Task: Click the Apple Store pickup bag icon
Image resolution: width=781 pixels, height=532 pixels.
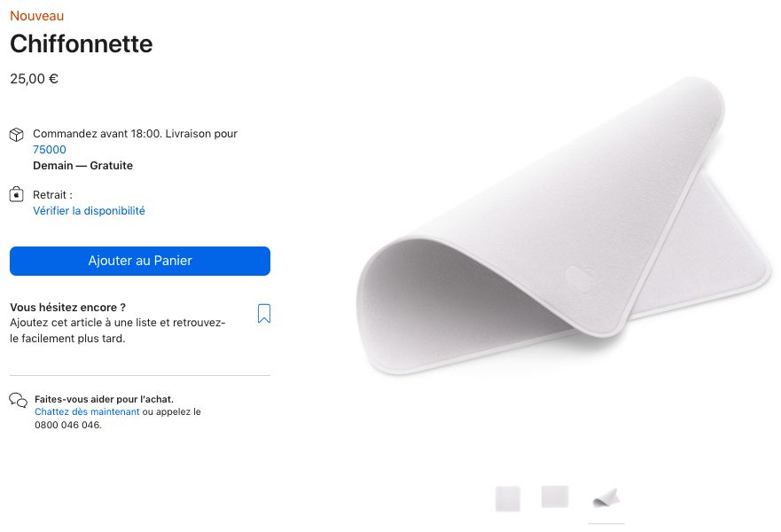Action: [x=17, y=194]
